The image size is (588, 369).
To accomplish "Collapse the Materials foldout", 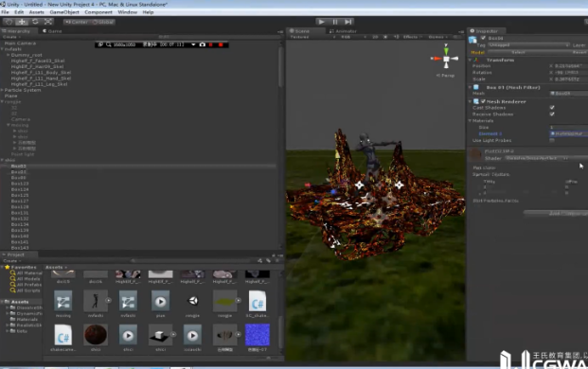I will pyautogui.click(x=471, y=120).
